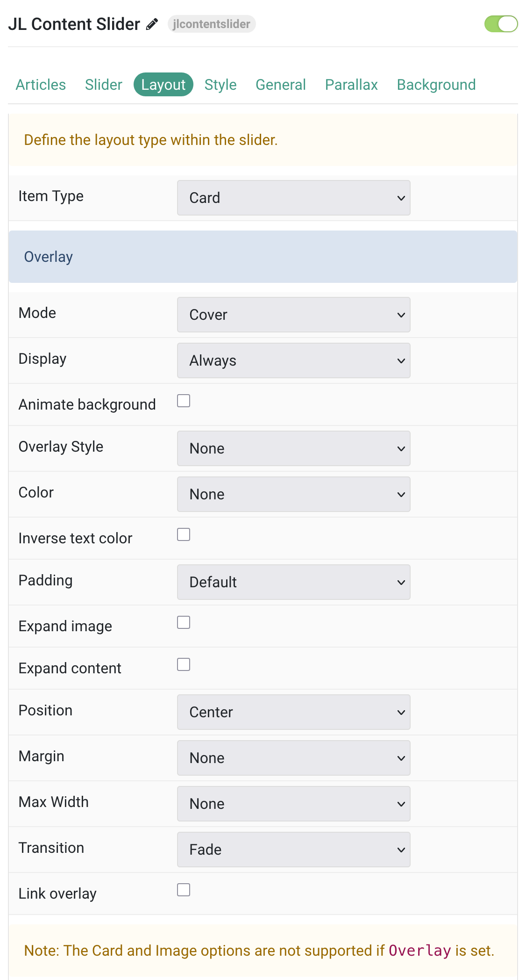Enable the Animate background checkbox
526x980 pixels.
pyautogui.click(x=184, y=401)
